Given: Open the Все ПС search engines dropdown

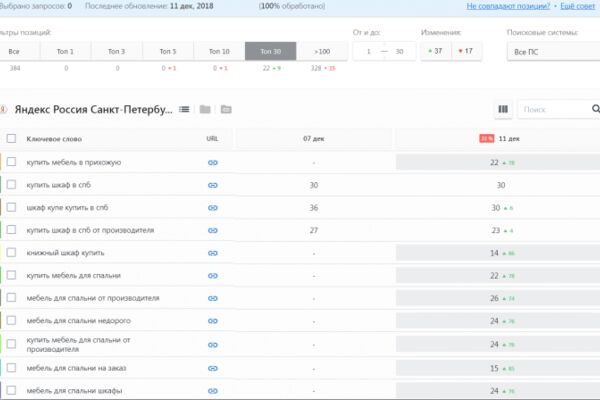Looking at the screenshot, I should tap(553, 52).
